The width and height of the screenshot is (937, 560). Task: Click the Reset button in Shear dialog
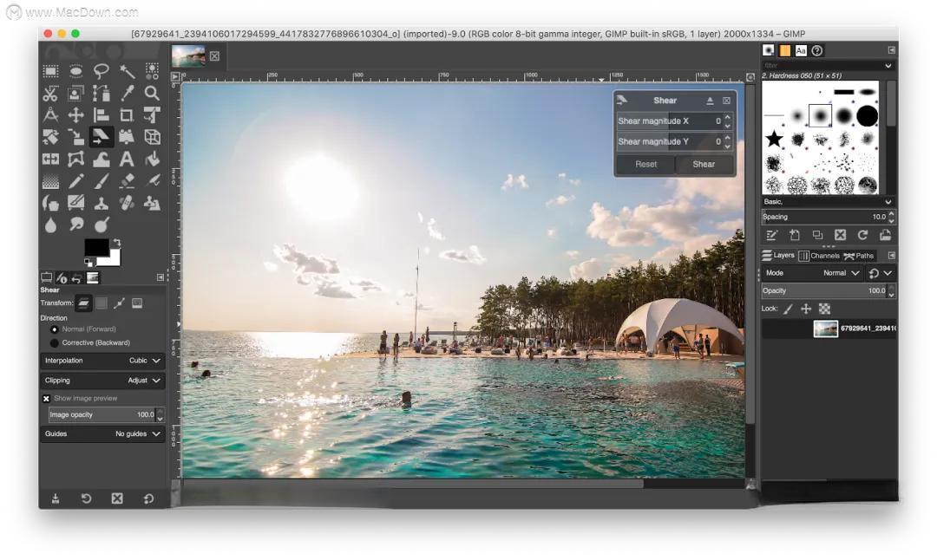(x=645, y=164)
